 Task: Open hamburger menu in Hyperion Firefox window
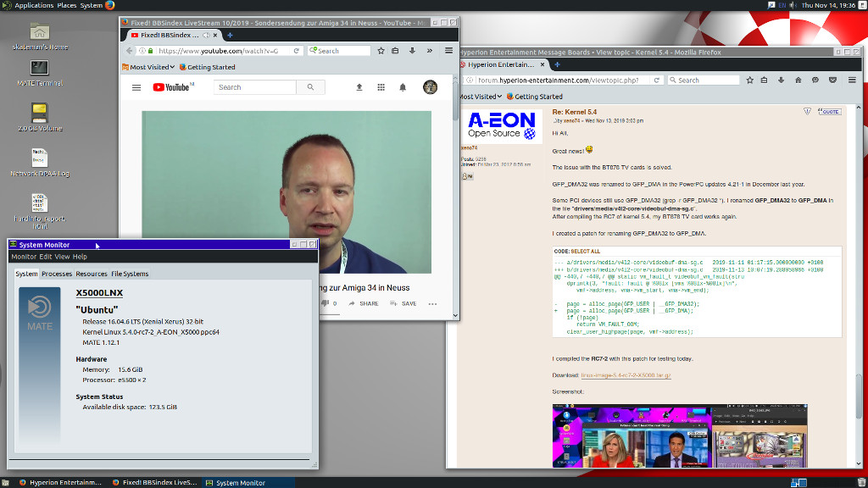point(852,80)
